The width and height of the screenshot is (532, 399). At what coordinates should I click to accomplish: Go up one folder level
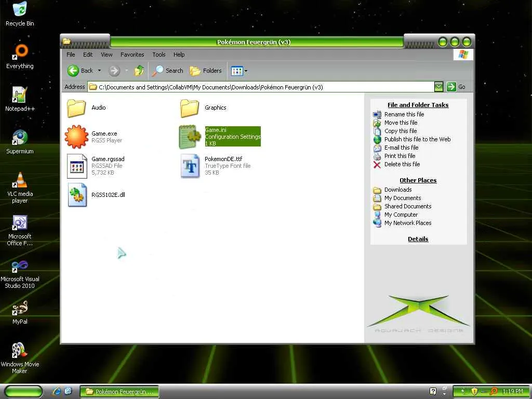pyautogui.click(x=139, y=71)
